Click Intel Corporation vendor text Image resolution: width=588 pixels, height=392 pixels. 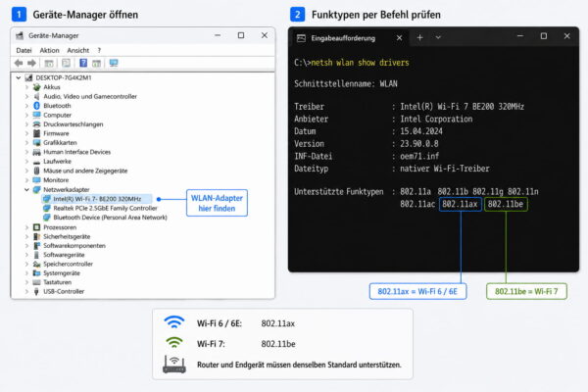click(x=436, y=119)
